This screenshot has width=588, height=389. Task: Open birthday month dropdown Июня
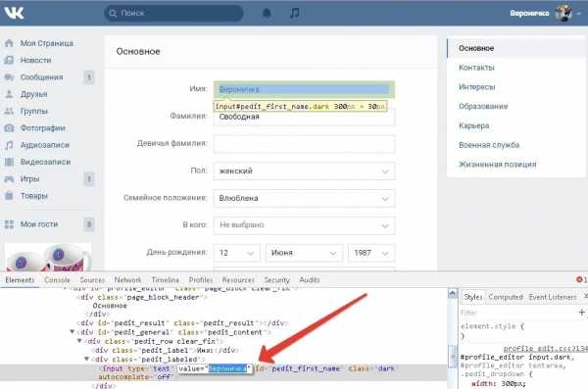(304, 253)
